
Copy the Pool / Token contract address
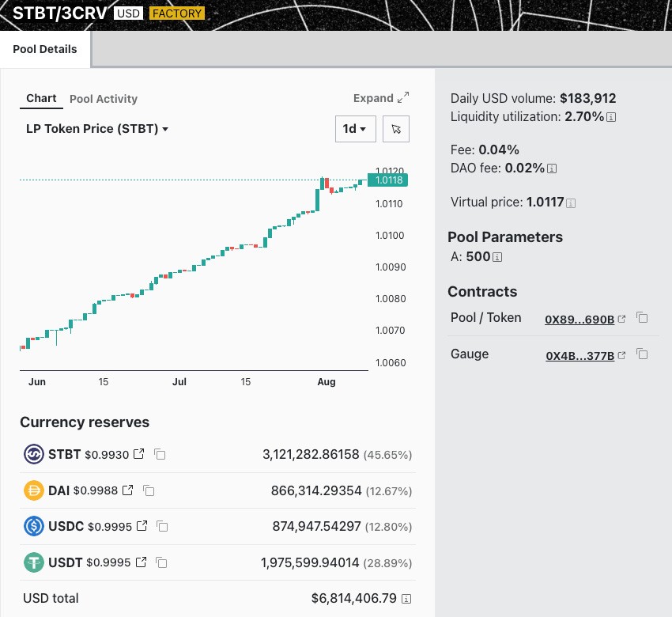click(642, 318)
